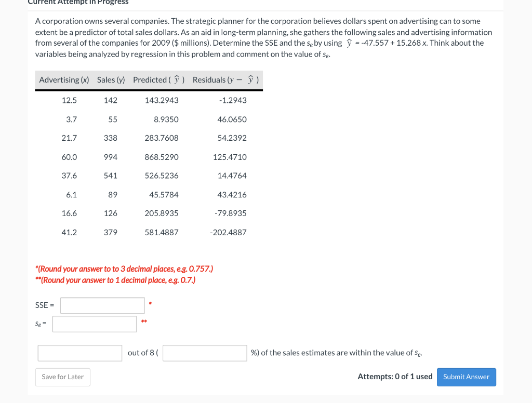Image resolution: width=532 pixels, height=403 pixels.
Task: Click the predicted value 205.8935
Action: click(162, 213)
